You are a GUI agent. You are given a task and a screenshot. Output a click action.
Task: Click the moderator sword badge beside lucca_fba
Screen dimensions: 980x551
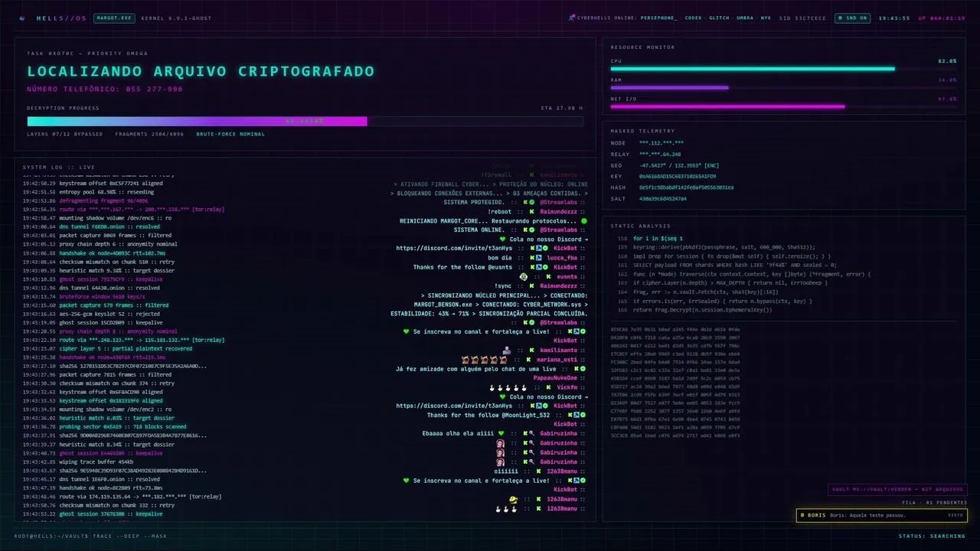point(538,258)
